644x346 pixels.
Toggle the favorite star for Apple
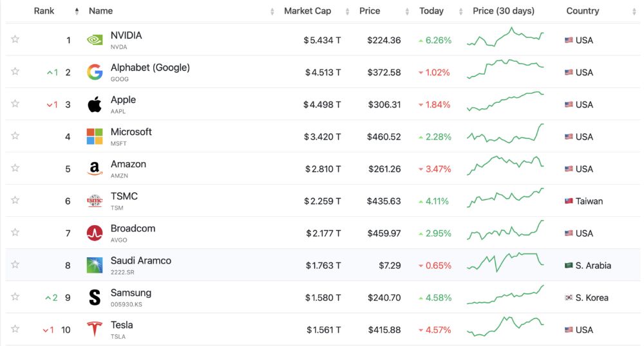click(x=15, y=104)
